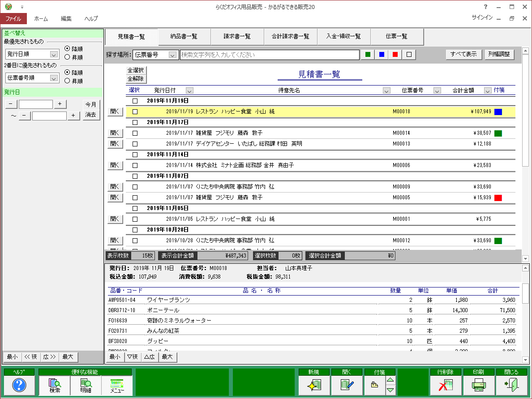
Task: Click 最大 button in lower detail panel
Action: (x=167, y=357)
